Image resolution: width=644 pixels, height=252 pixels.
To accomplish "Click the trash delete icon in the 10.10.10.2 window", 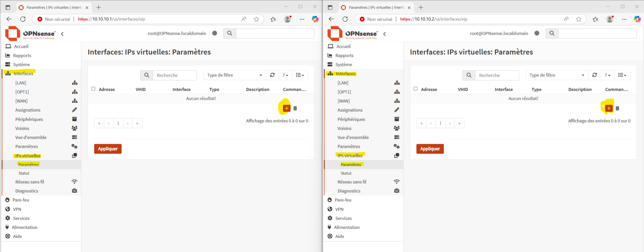I will coord(617,108).
